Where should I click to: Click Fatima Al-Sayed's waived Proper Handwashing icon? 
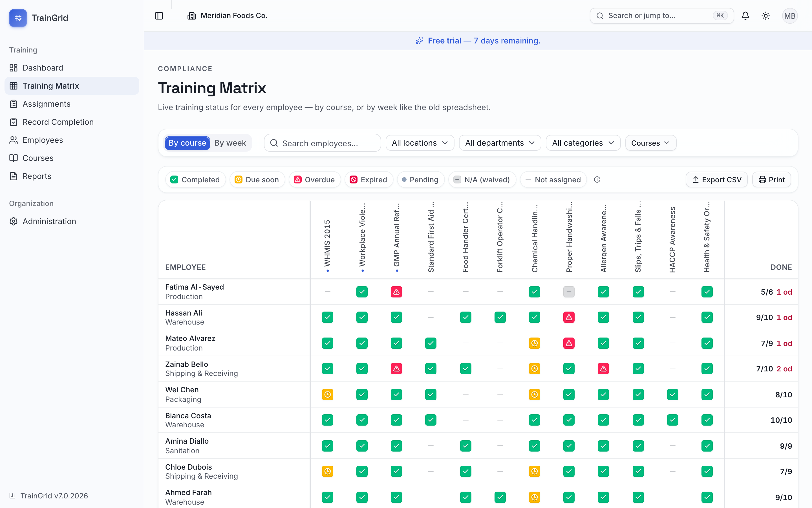click(x=569, y=292)
